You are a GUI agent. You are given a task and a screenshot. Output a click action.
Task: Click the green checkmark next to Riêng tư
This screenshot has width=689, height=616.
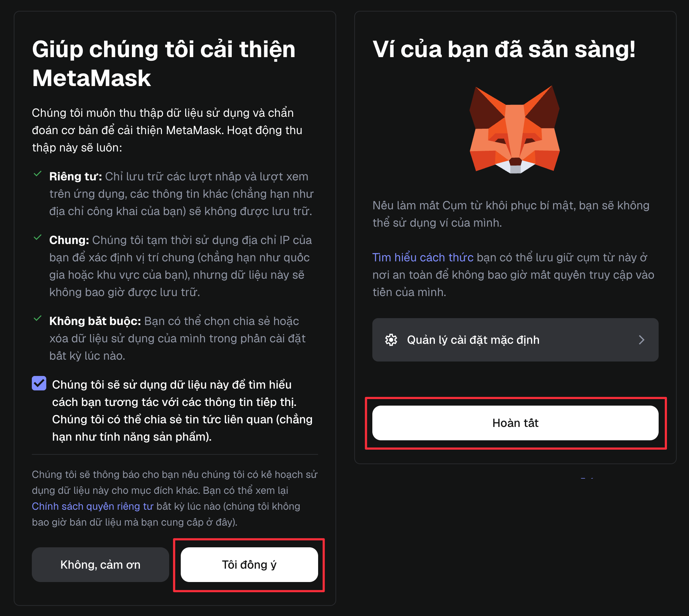(38, 174)
